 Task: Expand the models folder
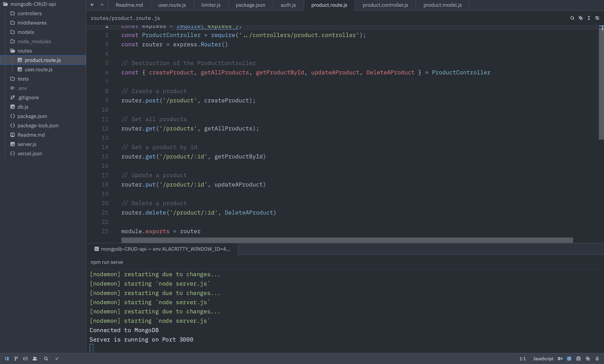(x=43, y=32)
